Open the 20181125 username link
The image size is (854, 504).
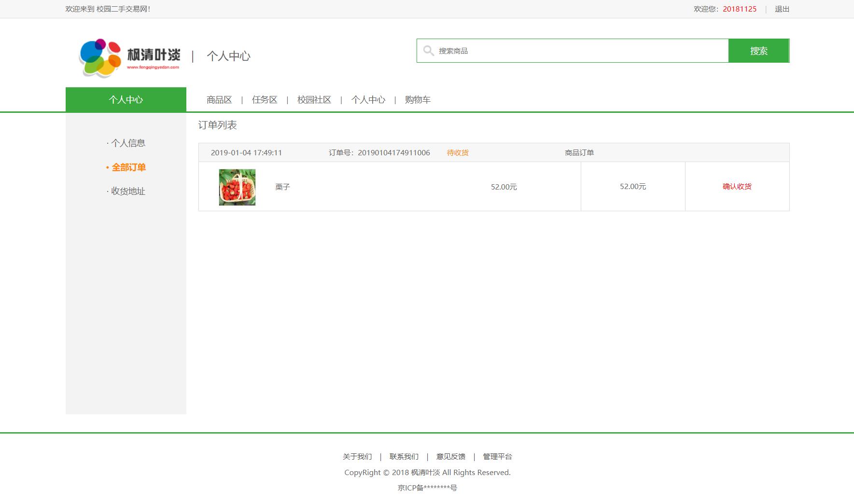739,9
